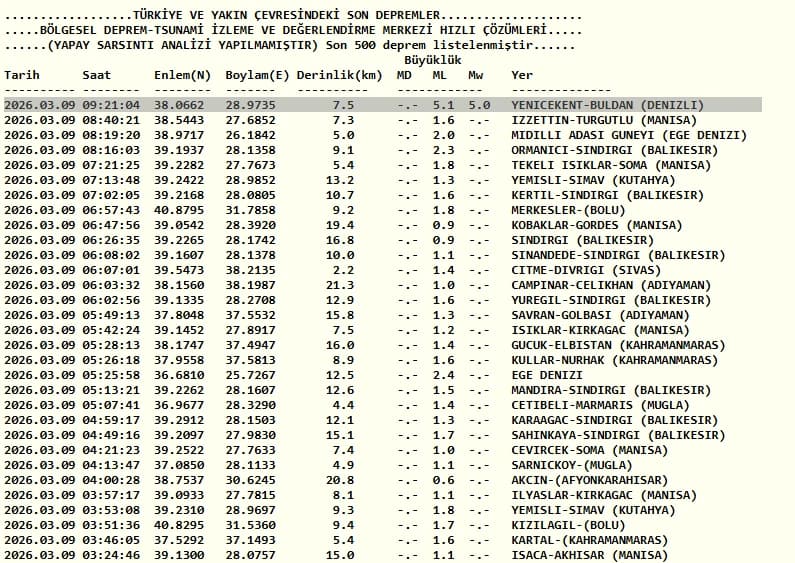Click the TÜRKİYE VE YAKIN ÇEVRESİNDEKİ SON DEPREMLER title
This screenshot has width=795, height=563.
pyautogui.click(x=286, y=16)
